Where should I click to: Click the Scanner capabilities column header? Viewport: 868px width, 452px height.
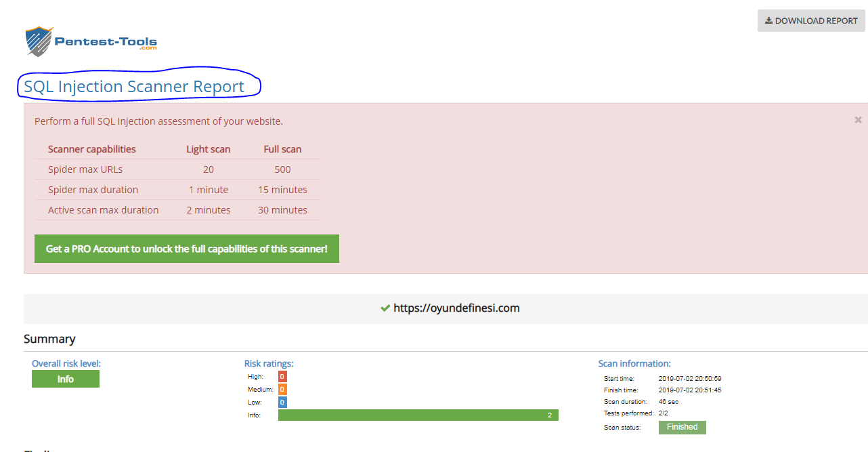pos(92,149)
